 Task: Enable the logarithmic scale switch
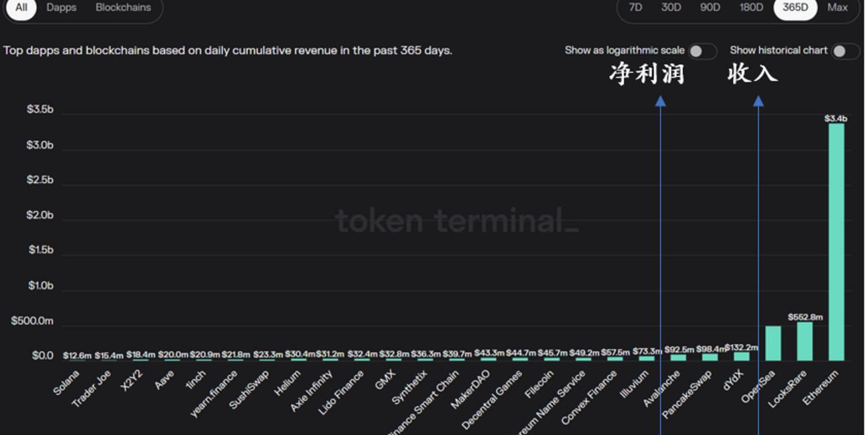click(x=703, y=51)
